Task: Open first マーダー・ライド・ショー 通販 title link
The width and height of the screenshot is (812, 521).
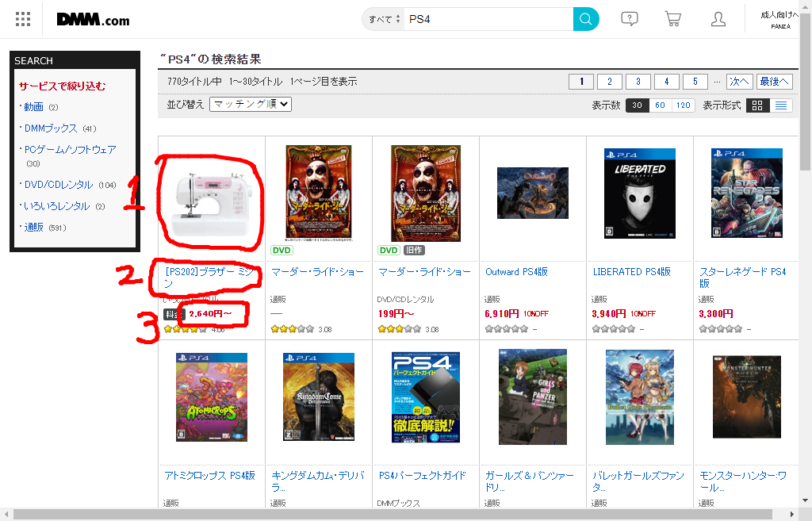Action: (x=317, y=272)
